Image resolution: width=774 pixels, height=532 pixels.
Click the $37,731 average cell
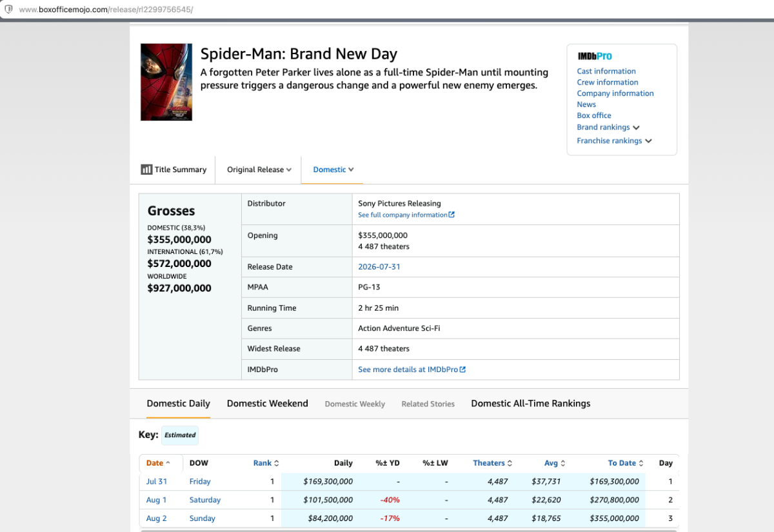pos(546,482)
